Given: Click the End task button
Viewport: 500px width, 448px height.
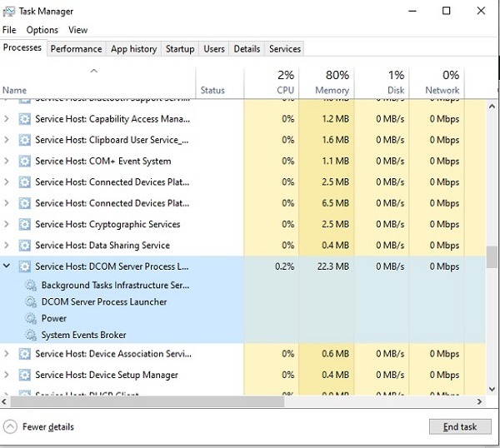Looking at the screenshot, I should (x=460, y=426).
